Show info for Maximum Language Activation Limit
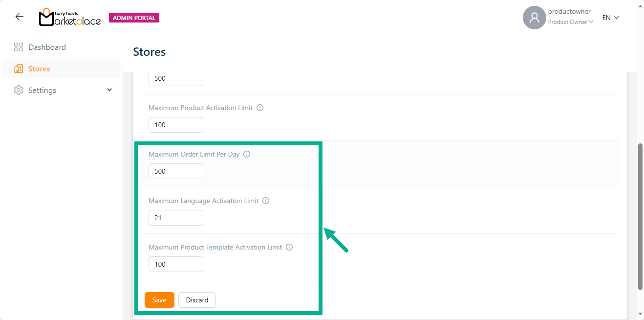644x320 pixels. tap(266, 201)
